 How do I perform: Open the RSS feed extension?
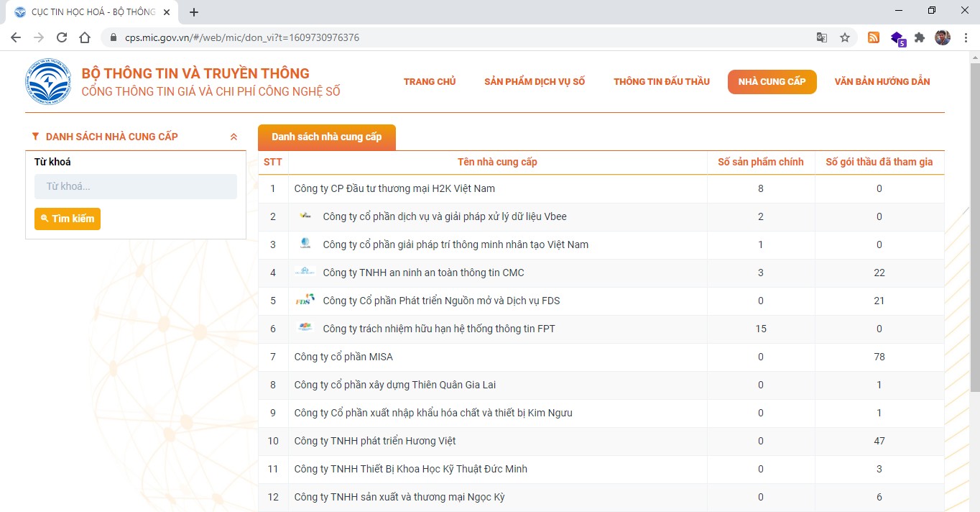click(874, 37)
